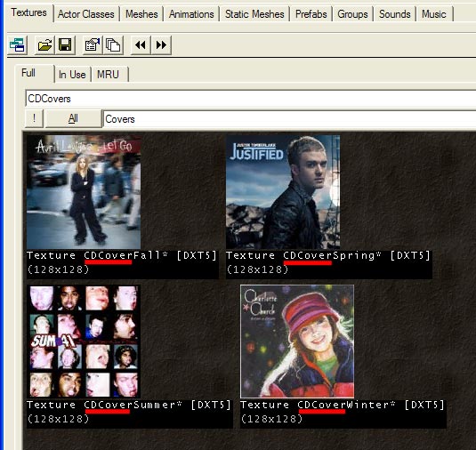
Task: Open the Sounds tab
Action: (395, 14)
